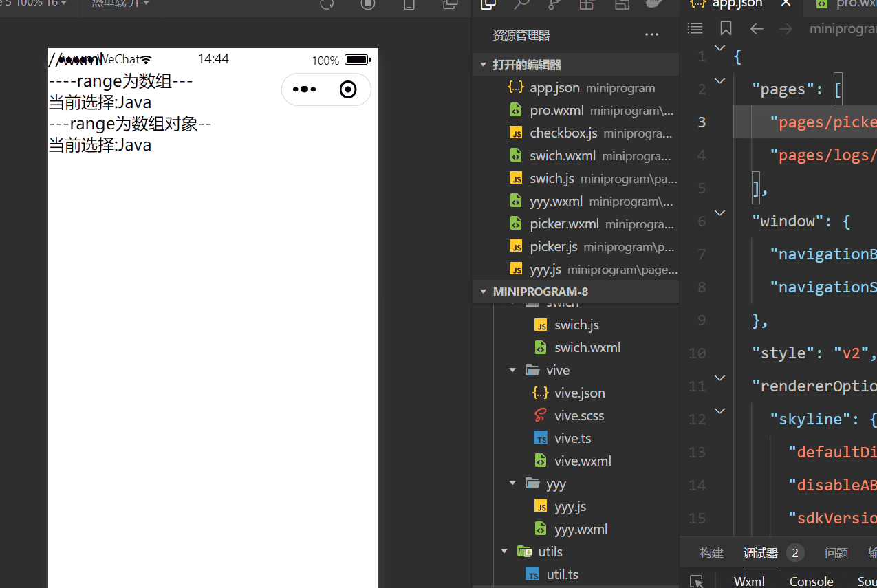Click the 资源管理器 panel title
Viewport: 877px width, 588px height.
click(x=521, y=35)
